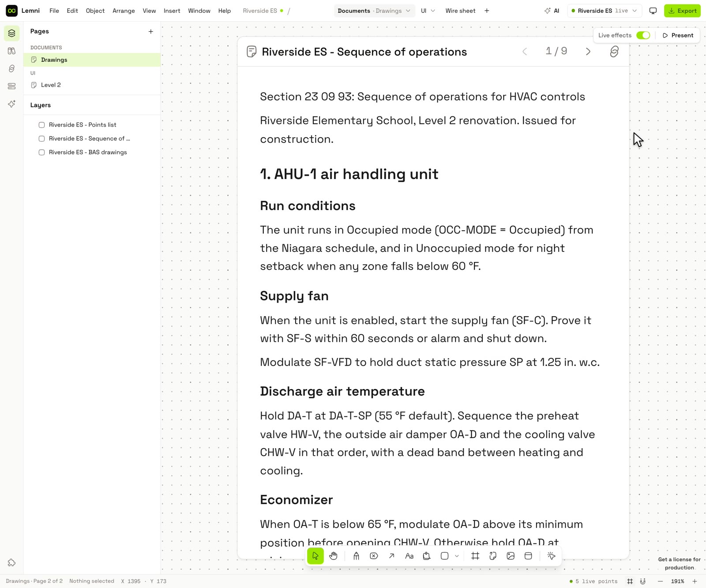This screenshot has height=588, width=706.
Task: Switch to the Wire sheet tab
Action: coord(460,11)
